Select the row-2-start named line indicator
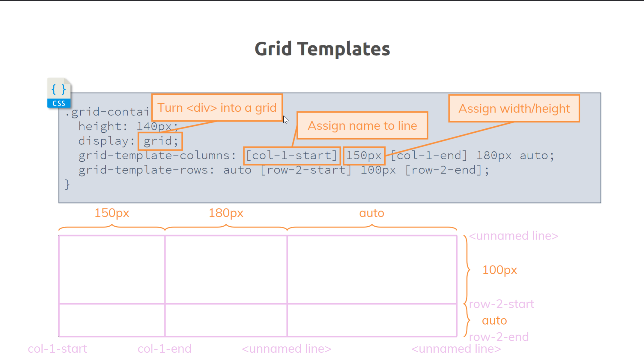 pos(501,304)
